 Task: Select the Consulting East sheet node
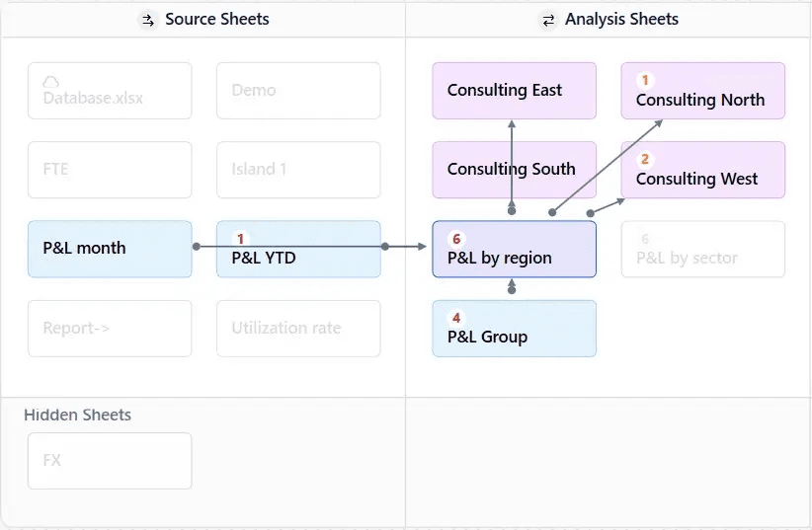(515, 91)
